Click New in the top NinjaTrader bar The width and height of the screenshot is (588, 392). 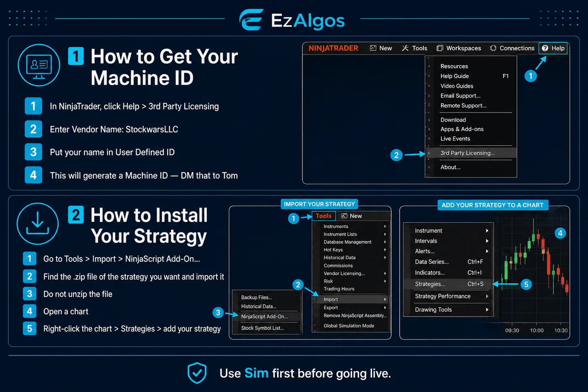tap(381, 48)
